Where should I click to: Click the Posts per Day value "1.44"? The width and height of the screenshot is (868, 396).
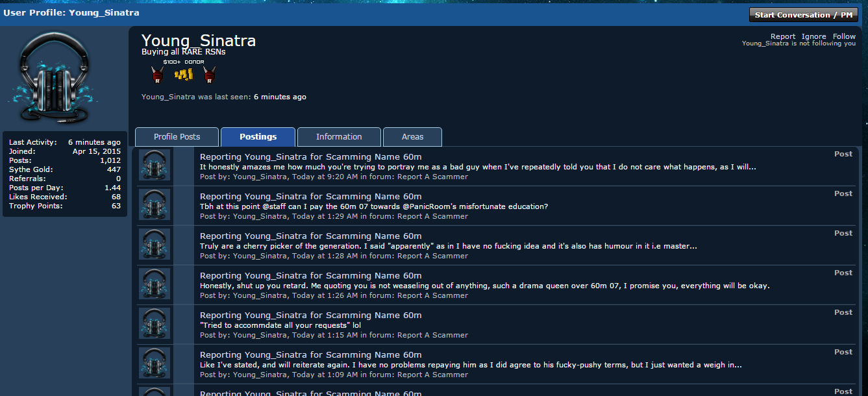pyautogui.click(x=113, y=188)
